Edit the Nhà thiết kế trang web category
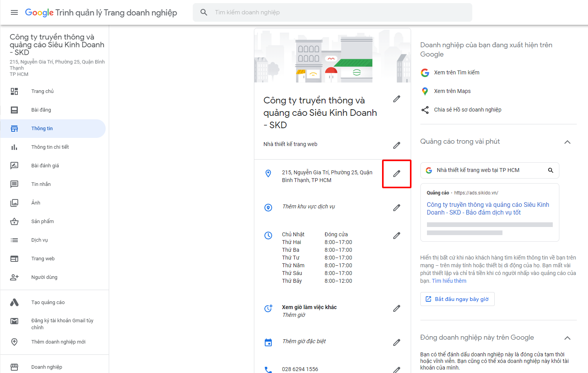The height and width of the screenshot is (373, 588). coord(396,146)
